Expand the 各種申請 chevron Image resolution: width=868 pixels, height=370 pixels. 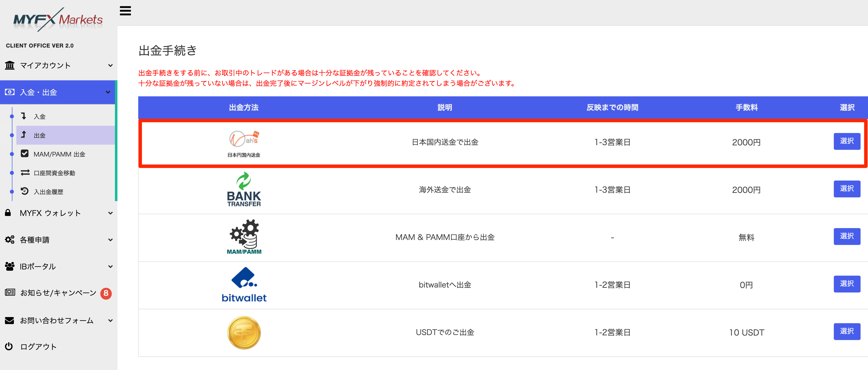[110, 240]
